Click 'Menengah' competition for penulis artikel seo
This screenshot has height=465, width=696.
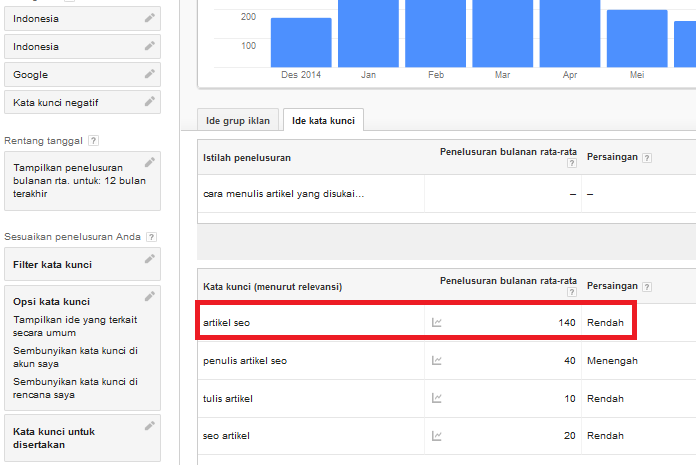(612, 361)
